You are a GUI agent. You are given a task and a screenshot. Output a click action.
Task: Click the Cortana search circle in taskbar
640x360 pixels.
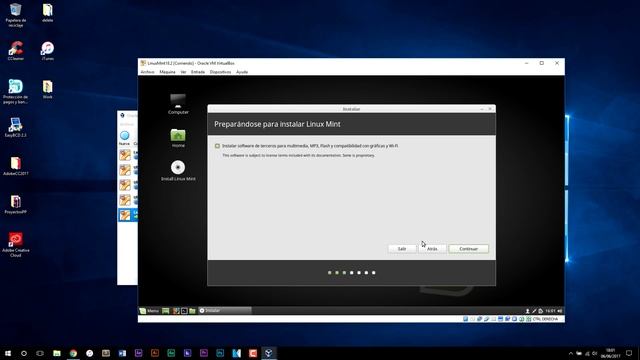24,353
